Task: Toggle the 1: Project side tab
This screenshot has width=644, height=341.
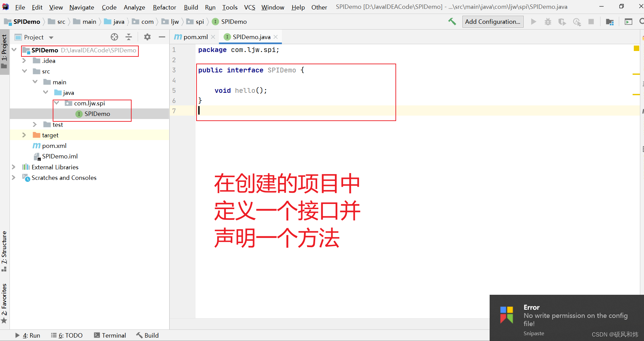Action: [x=4, y=51]
